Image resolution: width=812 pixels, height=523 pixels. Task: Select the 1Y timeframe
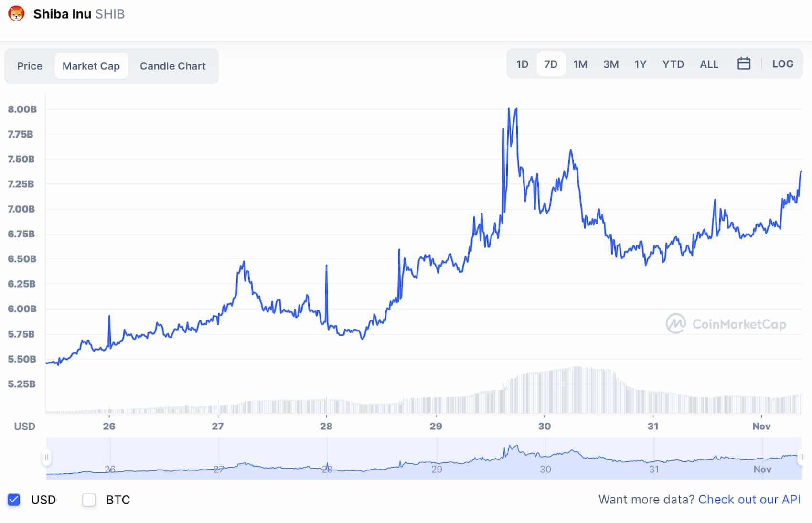pyautogui.click(x=641, y=64)
